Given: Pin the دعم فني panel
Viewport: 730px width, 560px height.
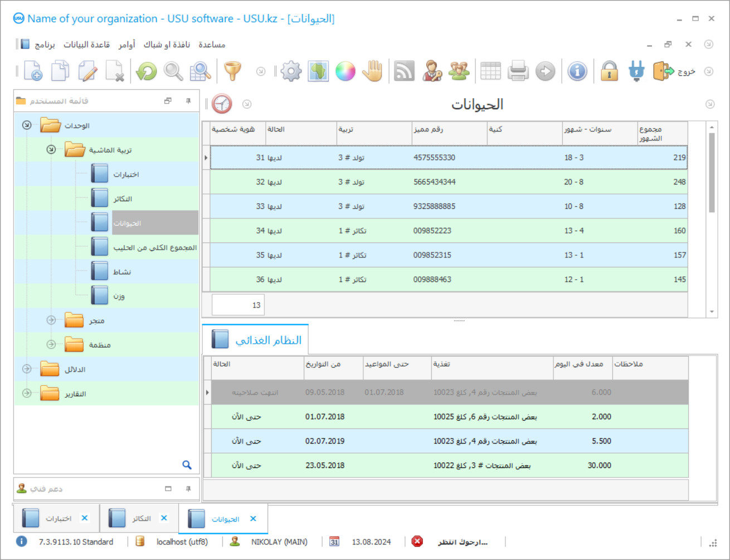Looking at the screenshot, I should coord(188,489).
